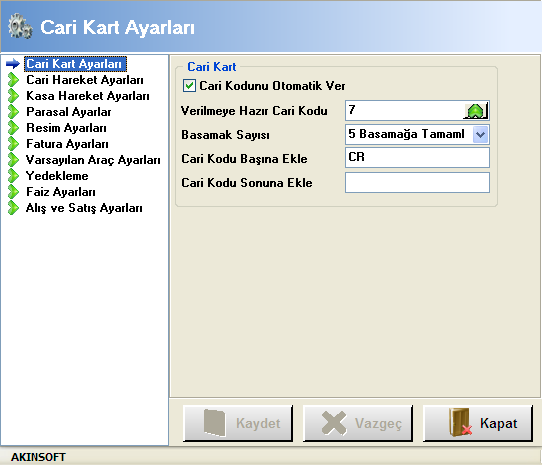Click the Vazgeç button
This screenshot has width=542, height=465.
point(358,424)
